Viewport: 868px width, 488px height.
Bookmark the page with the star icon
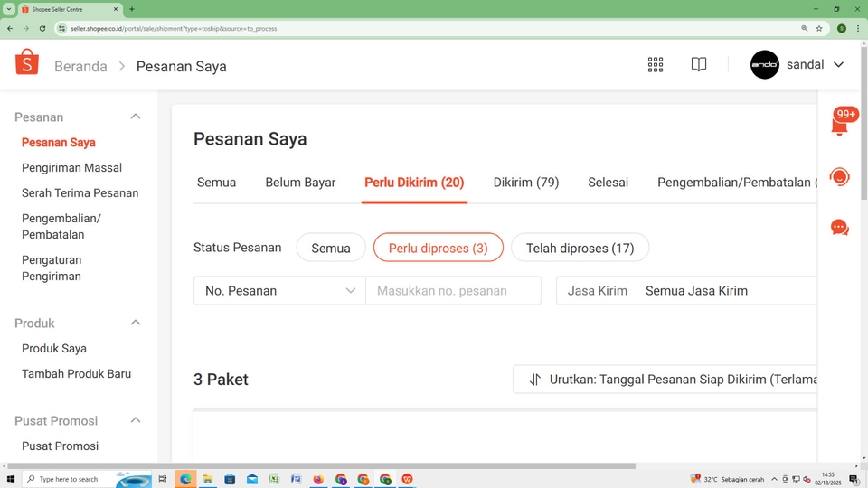(x=819, y=28)
